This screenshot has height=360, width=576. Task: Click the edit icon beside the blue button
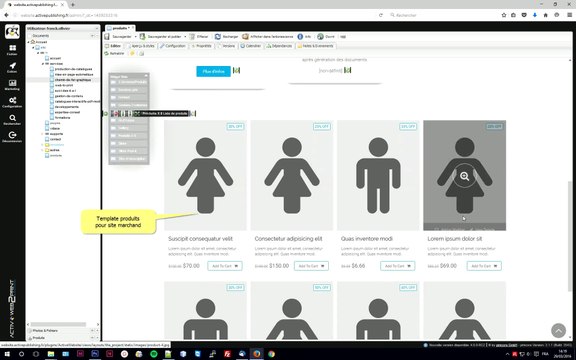[237, 70]
